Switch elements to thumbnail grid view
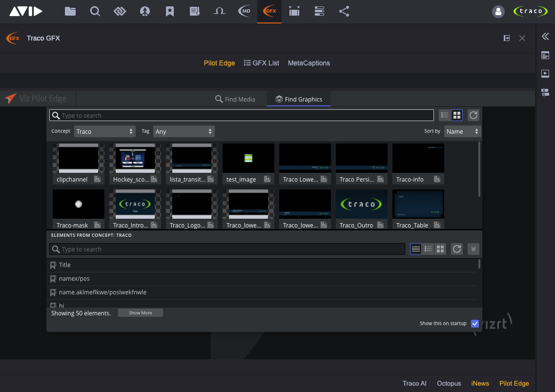 coord(440,249)
